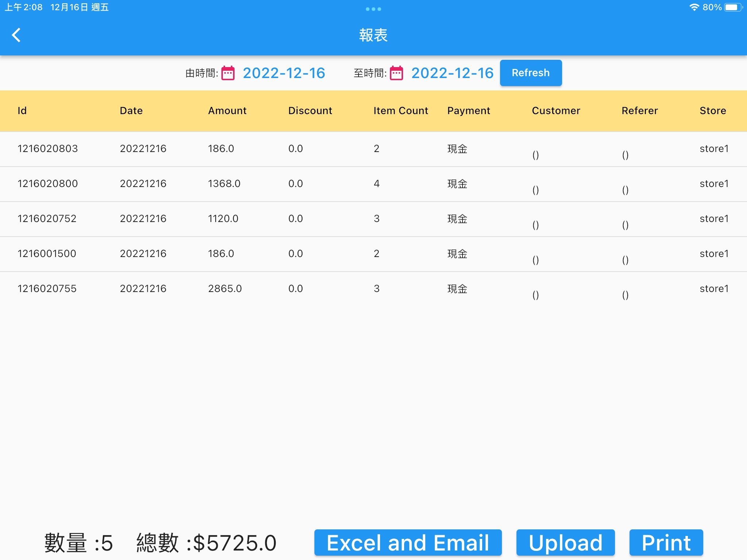
Task: Tap discount 0.0 in order 1216020752 row
Action: click(295, 219)
